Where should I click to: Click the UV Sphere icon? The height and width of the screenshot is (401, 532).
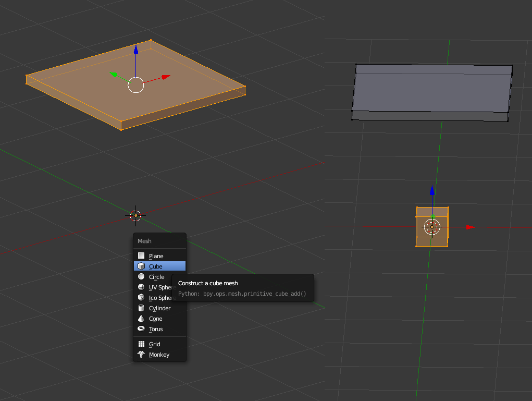tap(141, 287)
